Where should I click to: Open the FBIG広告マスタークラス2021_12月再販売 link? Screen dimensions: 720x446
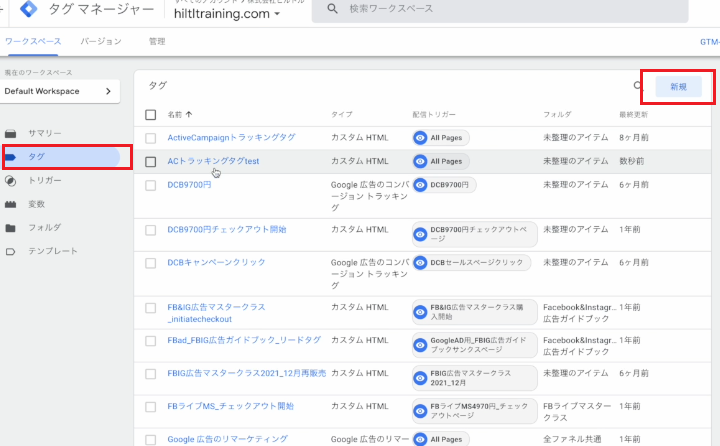(247, 373)
